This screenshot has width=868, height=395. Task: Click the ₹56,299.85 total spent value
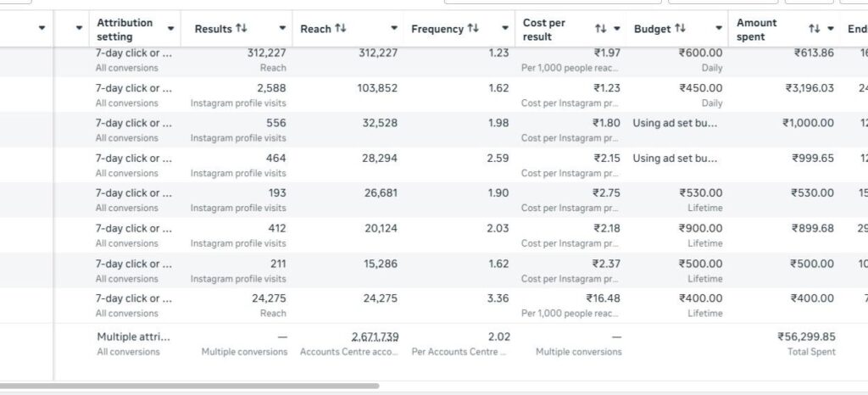click(806, 337)
